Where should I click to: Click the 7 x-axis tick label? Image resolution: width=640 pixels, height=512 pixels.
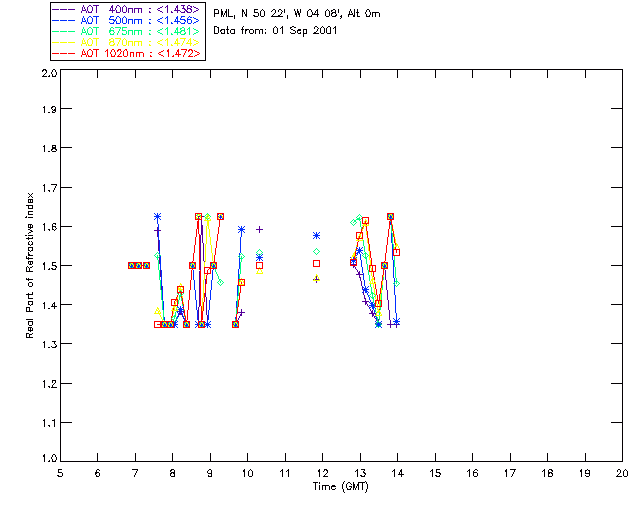[135, 473]
